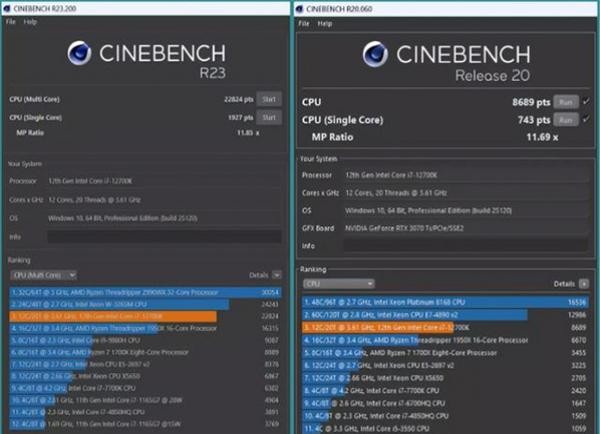This screenshot has height=434, width=600.
Task: Toggle the checkbox beside the R20 CPU Run button
Action: tap(586, 102)
